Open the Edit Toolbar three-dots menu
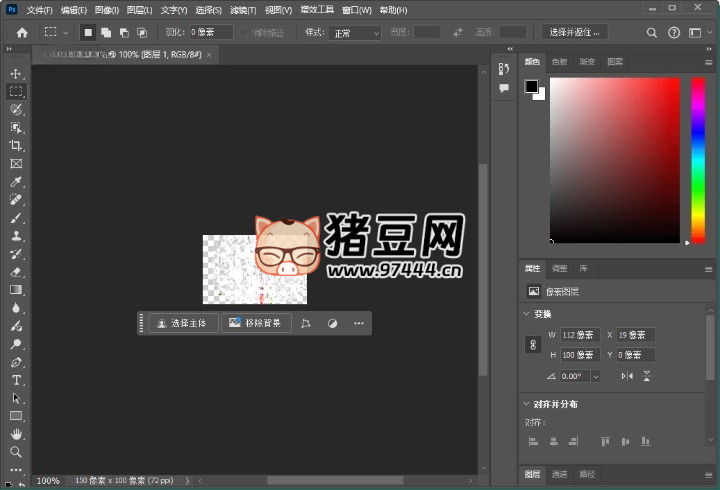 [x=16, y=470]
